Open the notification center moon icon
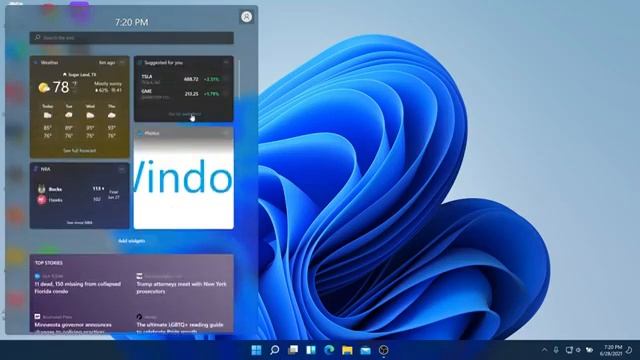This screenshot has height=360, width=640. click(x=630, y=350)
